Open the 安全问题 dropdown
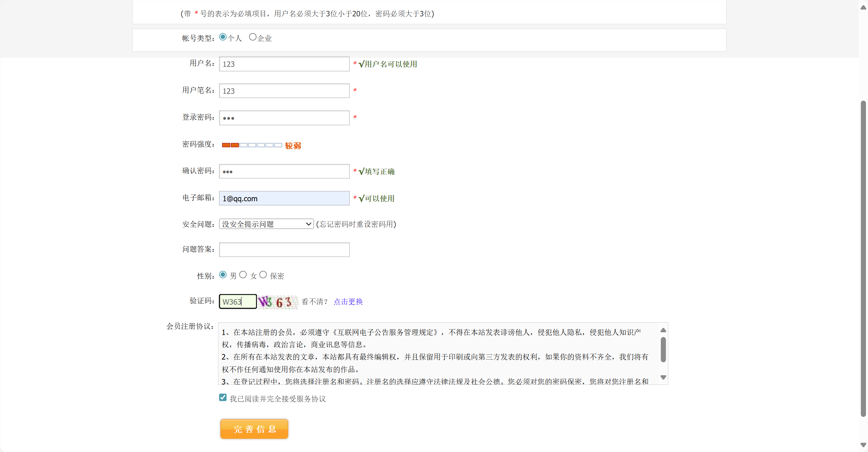This screenshot has height=452, width=868. pyautogui.click(x=266, y=224)
